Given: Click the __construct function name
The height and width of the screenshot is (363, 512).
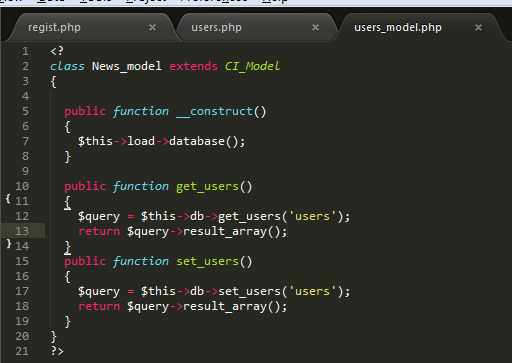Looking at the screenshot, I should [x=214, y=111].
